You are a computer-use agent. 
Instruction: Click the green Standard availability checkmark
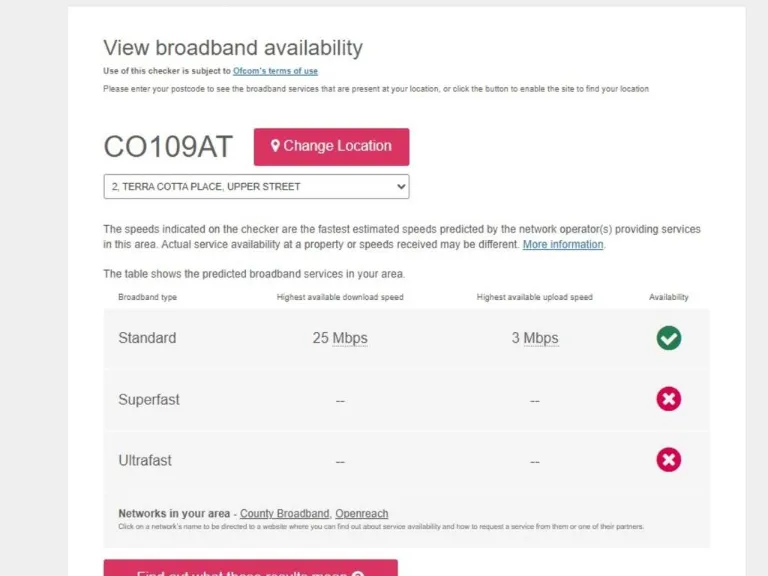669,338
